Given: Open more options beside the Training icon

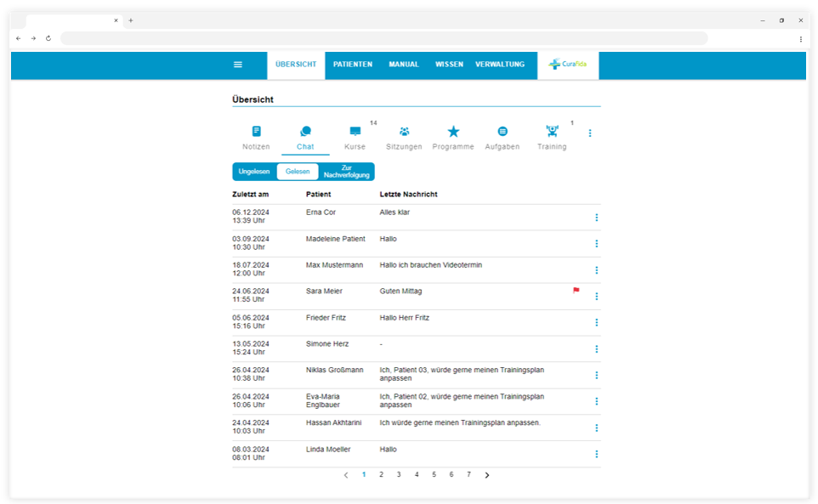Looking at the screenshot, I should (x=590, y=133).
